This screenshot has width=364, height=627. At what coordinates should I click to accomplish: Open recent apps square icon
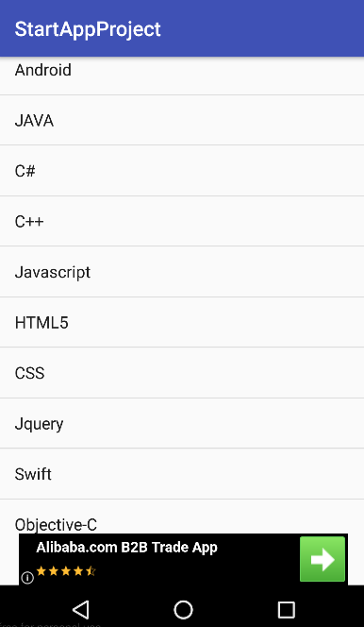[x=286, y=610]
